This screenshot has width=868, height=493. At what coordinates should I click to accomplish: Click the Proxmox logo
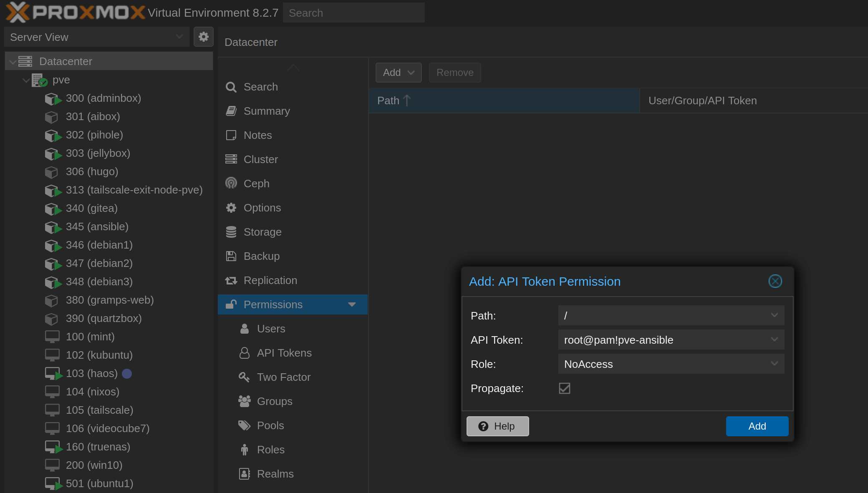point(76,12)
